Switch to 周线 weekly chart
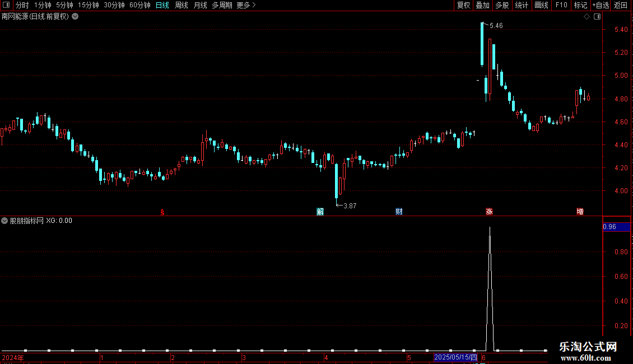This screenshot has height=364, width=633. point(181,5)
